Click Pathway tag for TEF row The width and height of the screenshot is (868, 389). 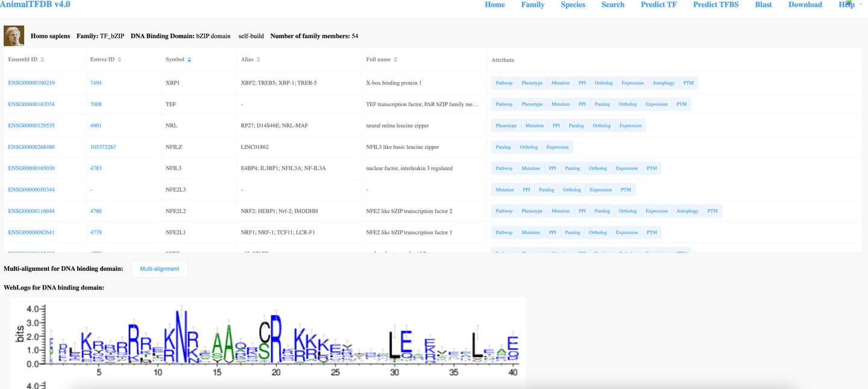(x=504, y=104)
